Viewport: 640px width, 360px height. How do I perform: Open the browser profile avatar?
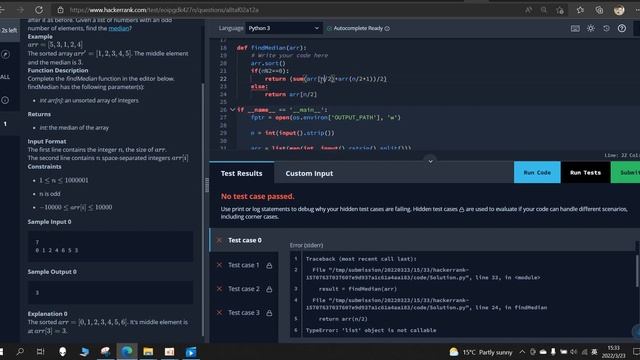coord(619,10)
